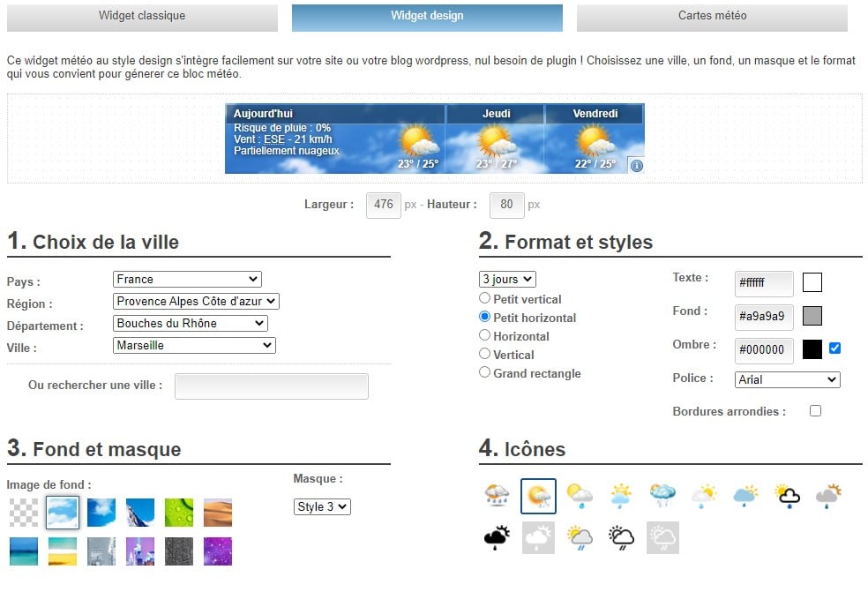The image size is (868, 607).
Task: Toggle the Ombre shadow checkbox
Action: [834, 348]
